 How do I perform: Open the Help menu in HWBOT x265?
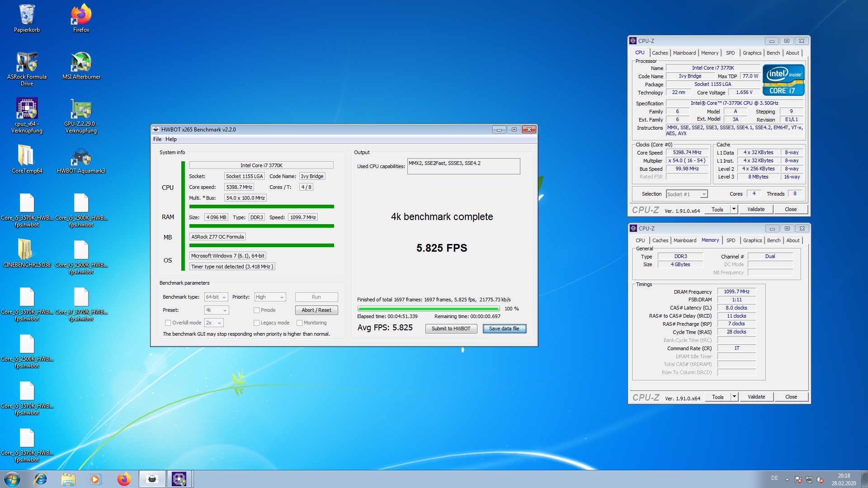(x=171, y=140)
